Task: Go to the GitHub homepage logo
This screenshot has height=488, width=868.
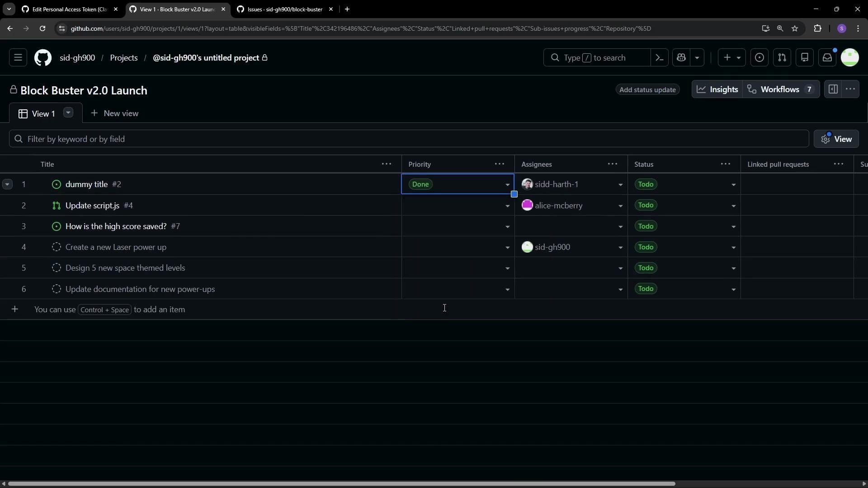Action: click(x=43, y=58)
